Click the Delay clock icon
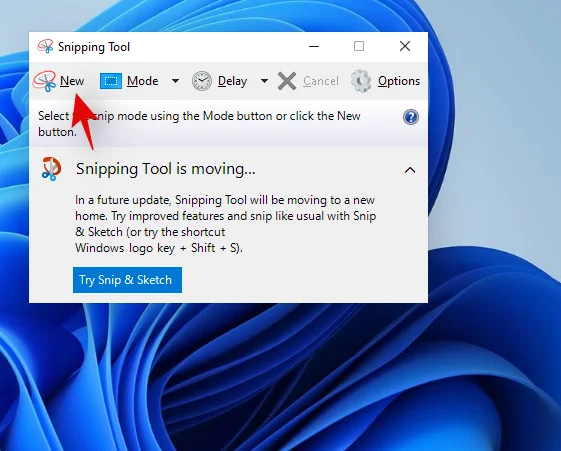 [x=202, y=81]
